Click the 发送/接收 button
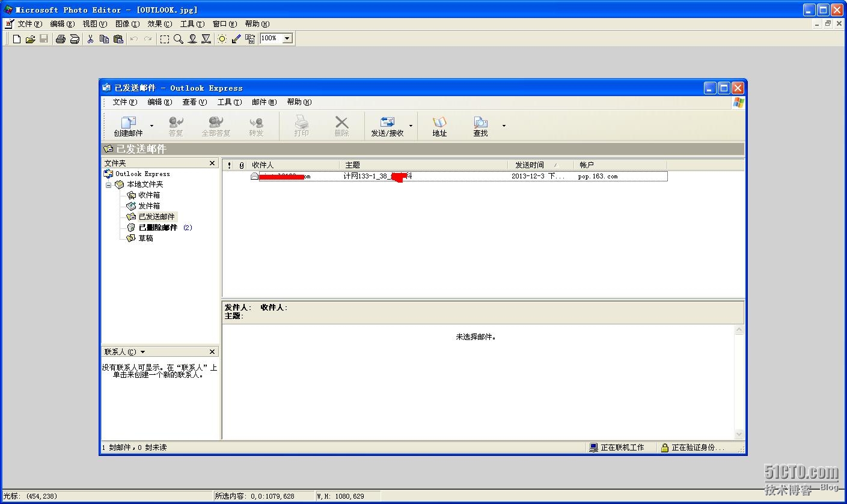Screen dimensions: 847x504 387,126
